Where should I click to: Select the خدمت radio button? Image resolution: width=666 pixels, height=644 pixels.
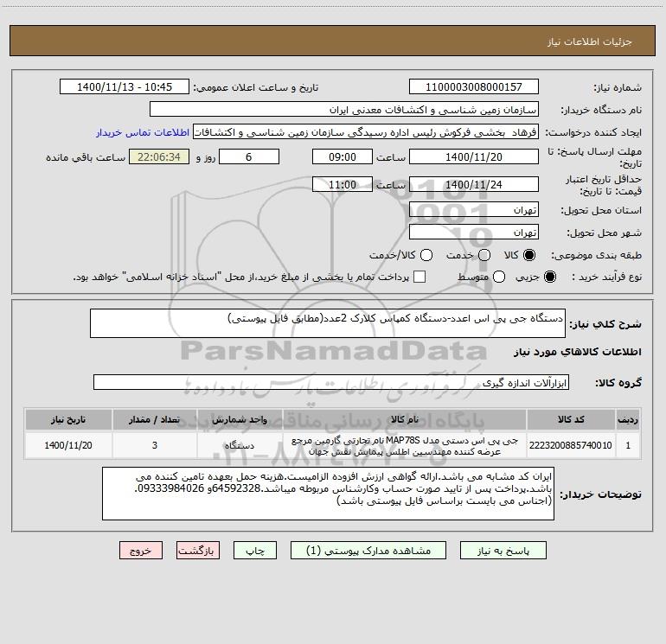tap(484, 255)
